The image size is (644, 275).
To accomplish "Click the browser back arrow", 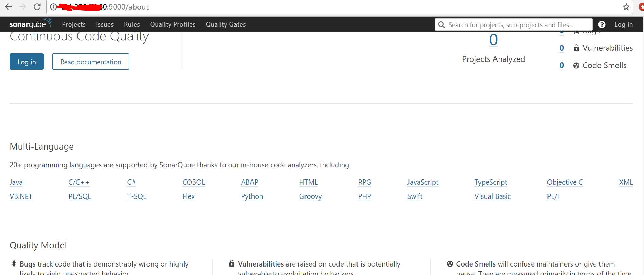I will (x=8, y=7).
